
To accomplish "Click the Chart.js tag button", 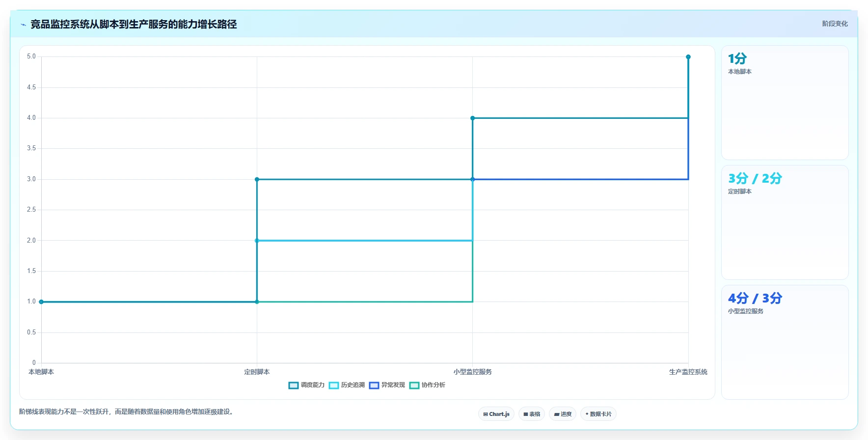I will (496, 414).
